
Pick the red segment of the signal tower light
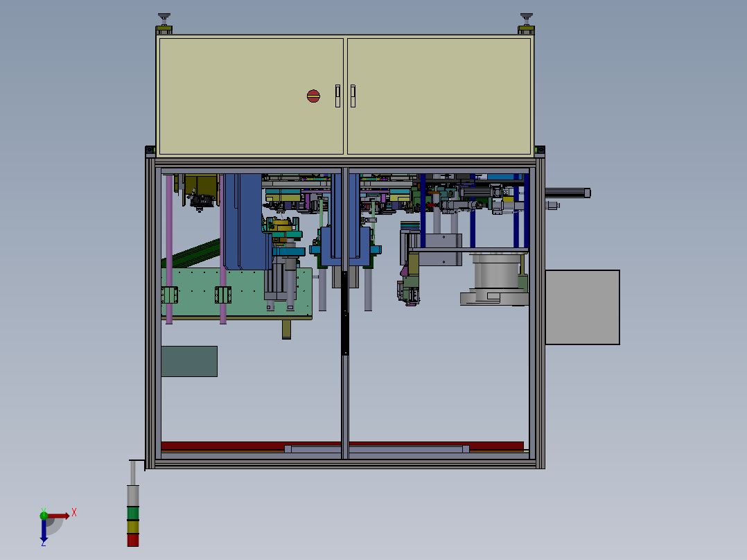pyautogui.click(x=133, y=540)
